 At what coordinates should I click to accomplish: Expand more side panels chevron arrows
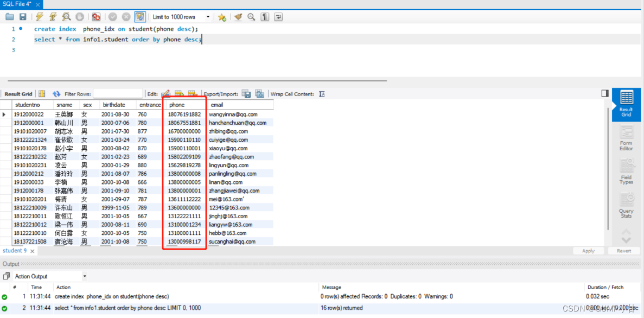(626, 236)
